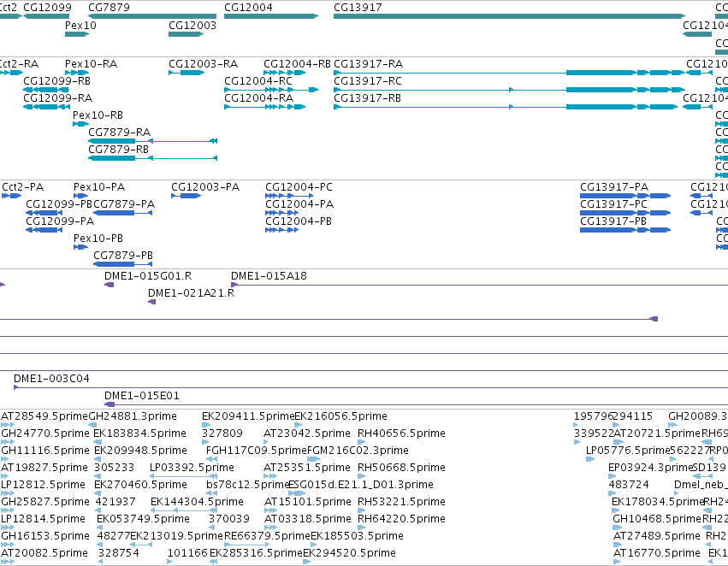Select BAC label "DME1-015A18"
The height and width of the screenshot is (566, 728).
coord(269,276)
